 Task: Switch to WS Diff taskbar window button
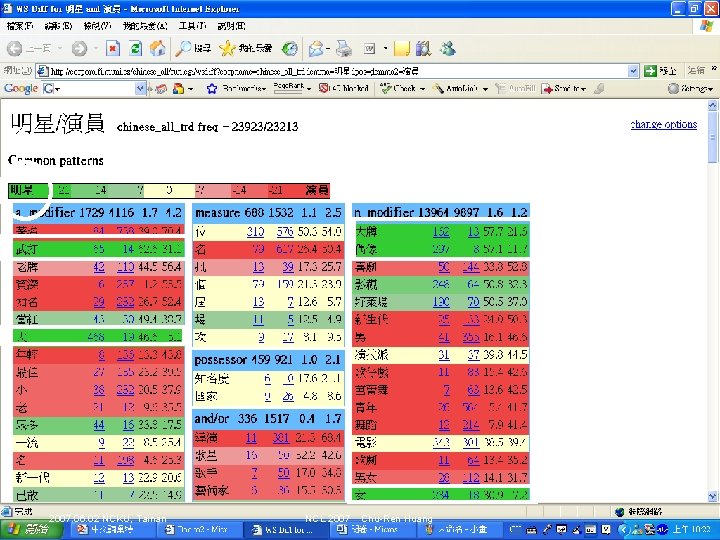[288, 530]
